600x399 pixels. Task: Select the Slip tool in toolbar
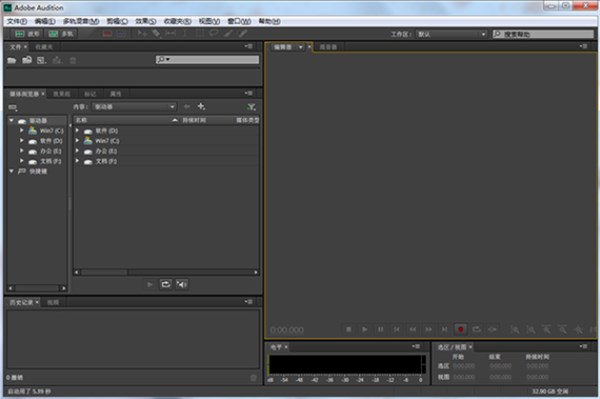tap(171, 33)
